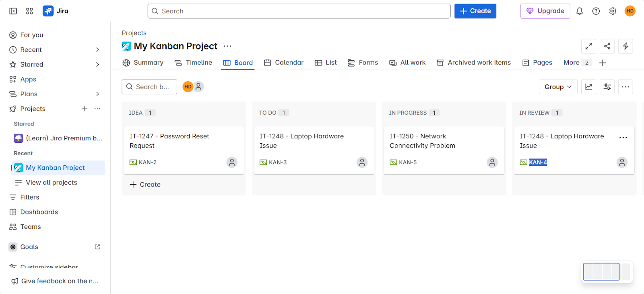Screen dimensions: 644x294
Task: Open the help question mark icon
Action: coord(596,11)
